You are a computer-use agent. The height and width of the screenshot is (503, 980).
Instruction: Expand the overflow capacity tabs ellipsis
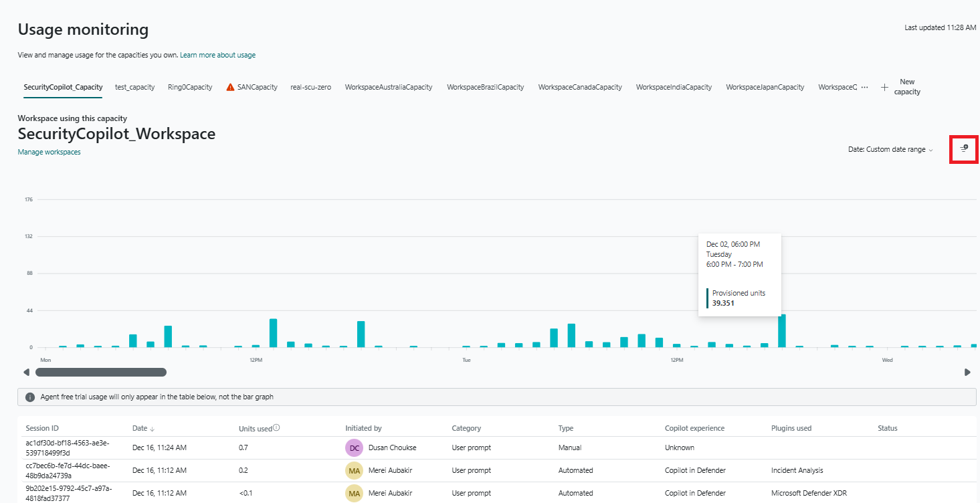click(x=865, y=87)
